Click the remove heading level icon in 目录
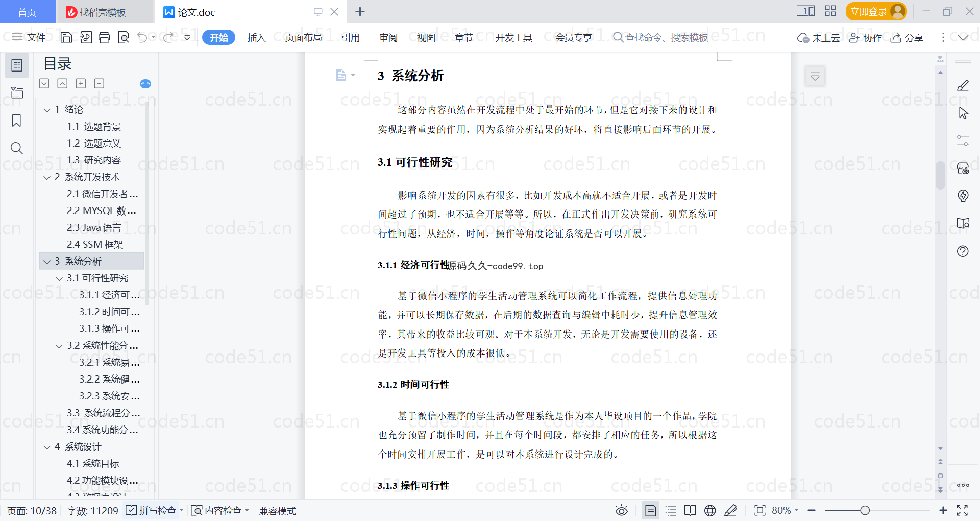 tap(100, 83)
